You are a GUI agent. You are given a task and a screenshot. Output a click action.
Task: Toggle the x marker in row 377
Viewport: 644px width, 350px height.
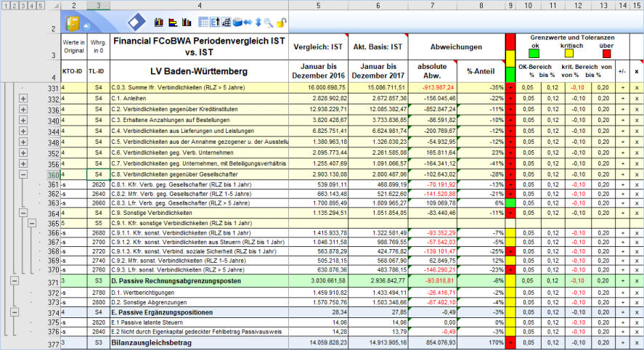point(636,342)
